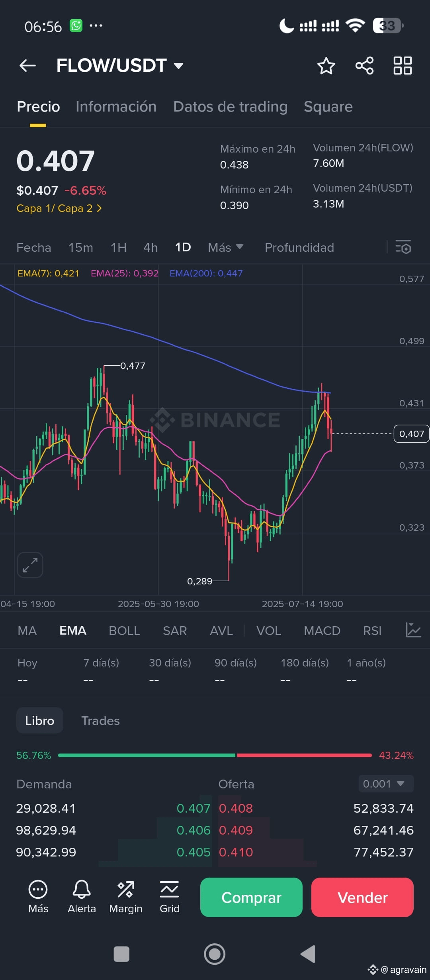
Task: Tap the 1 año(s) performance entry
Action: tap(366, 670)
